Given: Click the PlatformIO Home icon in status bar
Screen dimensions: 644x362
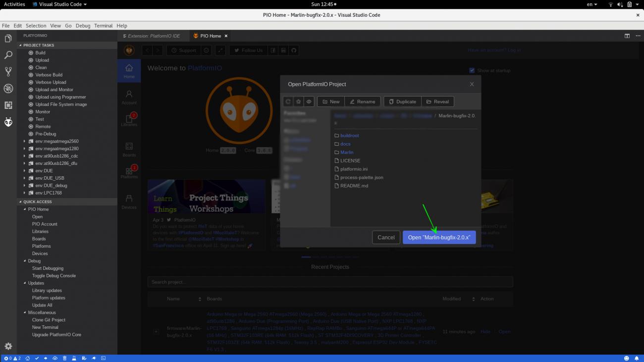Looking at the screenshot, I should point(28,358).
